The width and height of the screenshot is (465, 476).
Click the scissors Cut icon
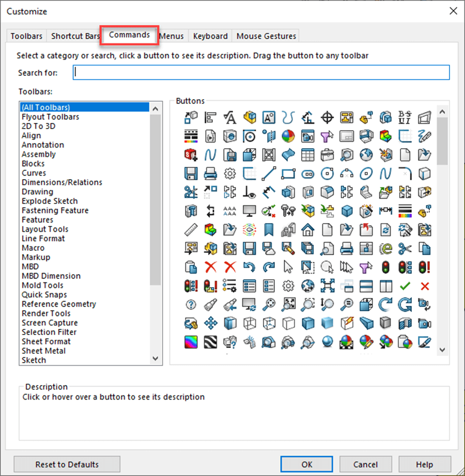405,248
